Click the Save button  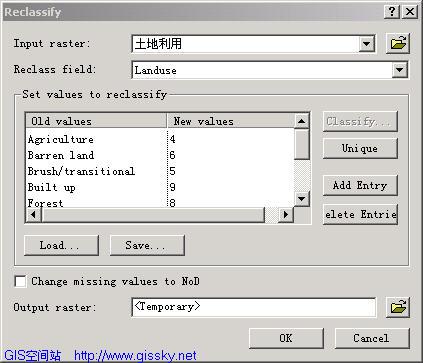147,245
